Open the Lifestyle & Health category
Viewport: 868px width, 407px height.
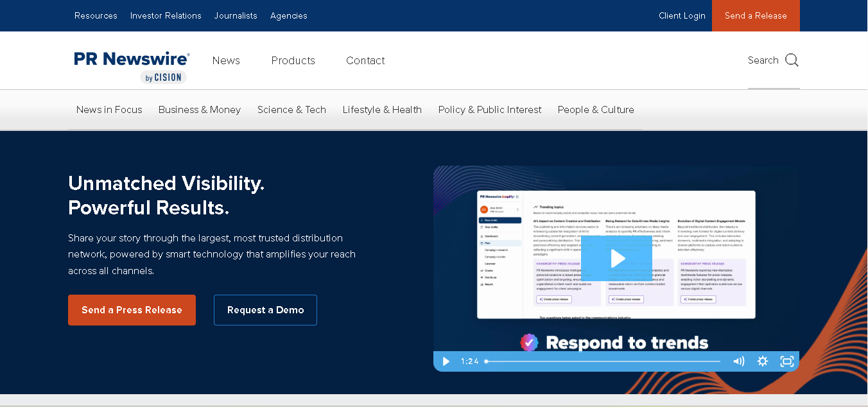382,110
